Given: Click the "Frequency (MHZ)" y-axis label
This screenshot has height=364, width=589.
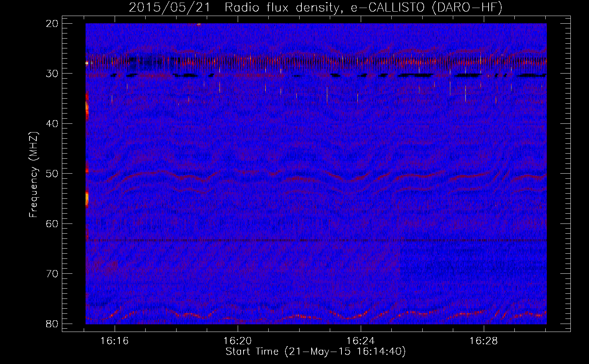Looking at the screenshot, I should click(33, 175).
